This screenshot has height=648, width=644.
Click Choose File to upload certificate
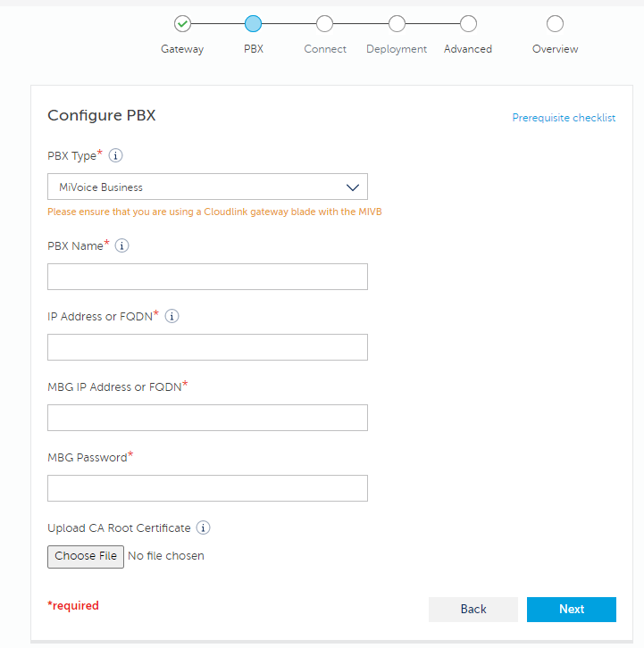click(x=86, y=556)
